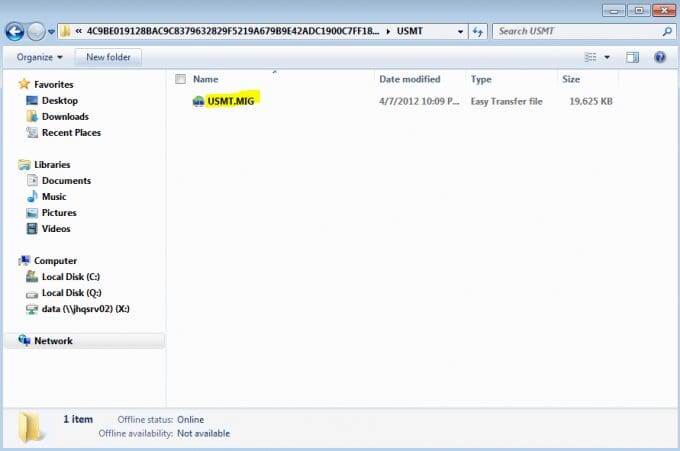Tick the select-all checkbox in header

click(180, 79)
